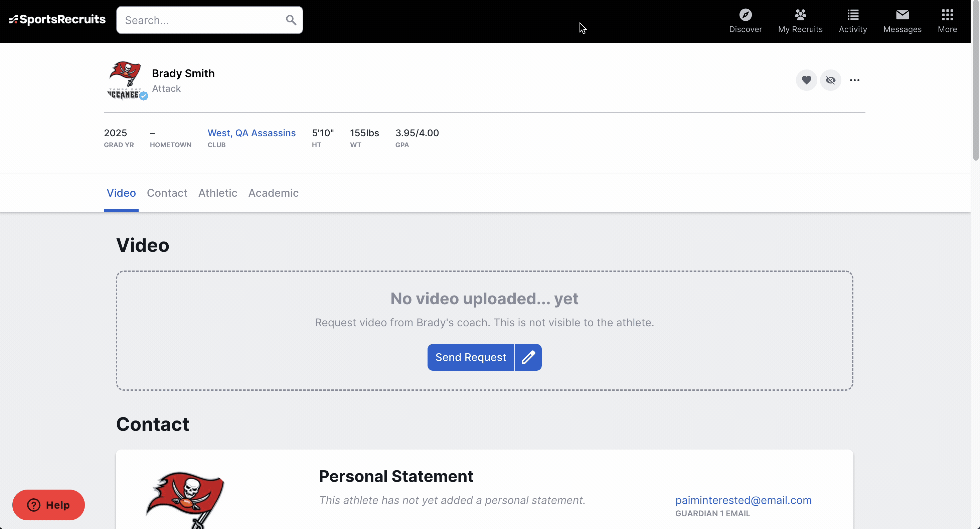Screen dimensions: 980x529
Task: Open the three-dot options menu
Action: [x=854, y=80]
